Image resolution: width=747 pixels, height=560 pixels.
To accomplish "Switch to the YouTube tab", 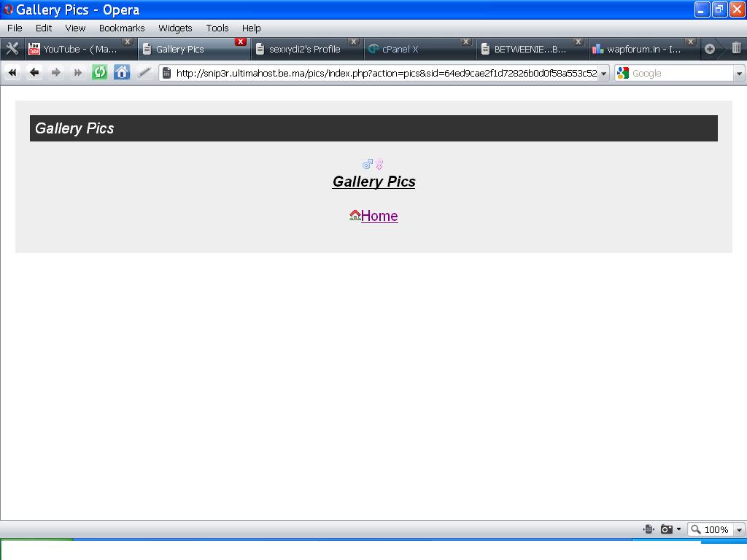I will (80, 49).
